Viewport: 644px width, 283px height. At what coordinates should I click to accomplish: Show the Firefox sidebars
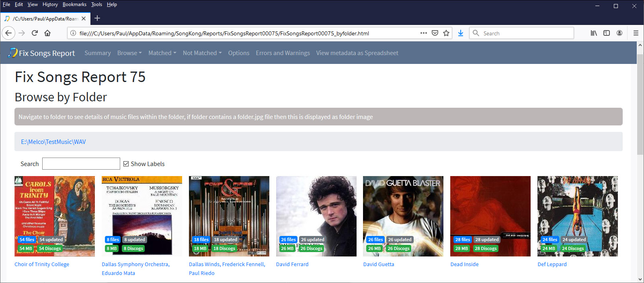coord(607,33)
